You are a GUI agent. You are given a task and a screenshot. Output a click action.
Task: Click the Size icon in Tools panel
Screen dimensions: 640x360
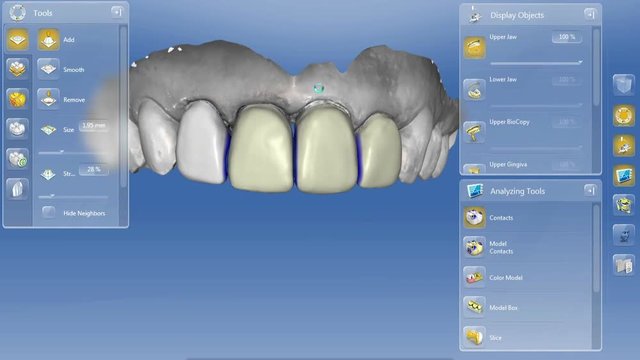(48, 130)
